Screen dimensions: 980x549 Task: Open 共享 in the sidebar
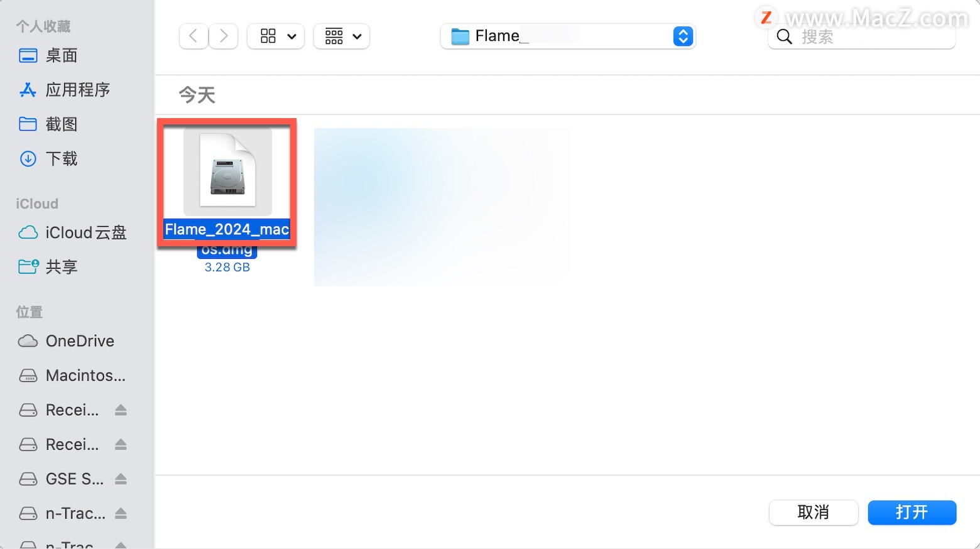click(62, 267)
